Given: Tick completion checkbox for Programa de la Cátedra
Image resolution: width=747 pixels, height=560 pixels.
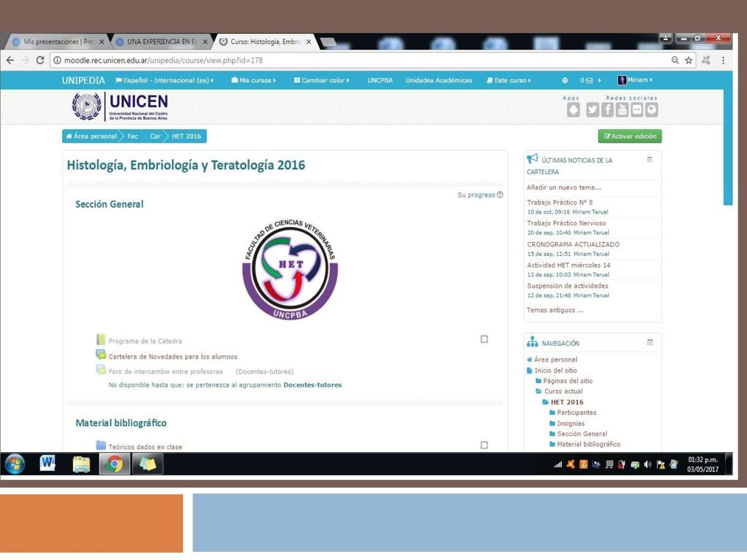Looking at the screenshot, I should 484,339.
